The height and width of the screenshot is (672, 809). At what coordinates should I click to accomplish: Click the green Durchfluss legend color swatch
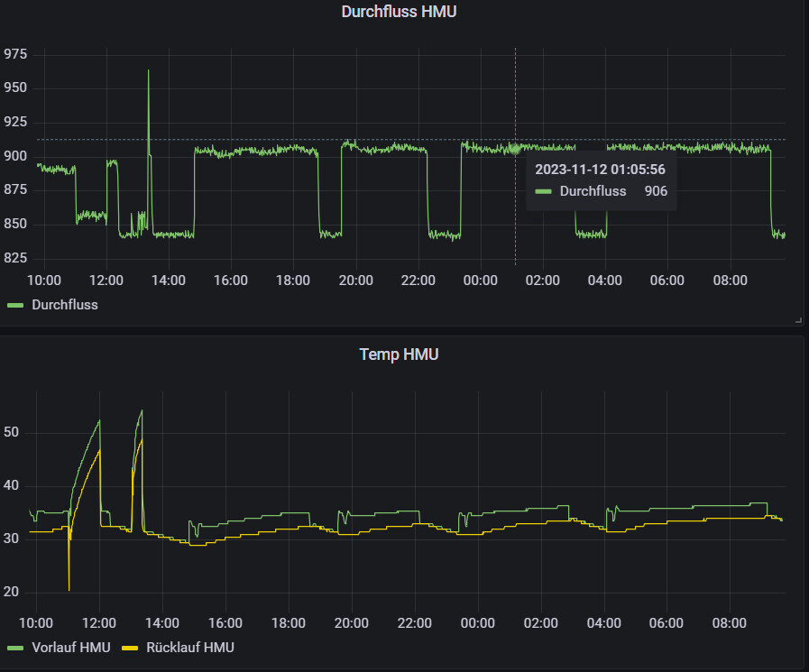pyautogui.click(x=16, y=305)
